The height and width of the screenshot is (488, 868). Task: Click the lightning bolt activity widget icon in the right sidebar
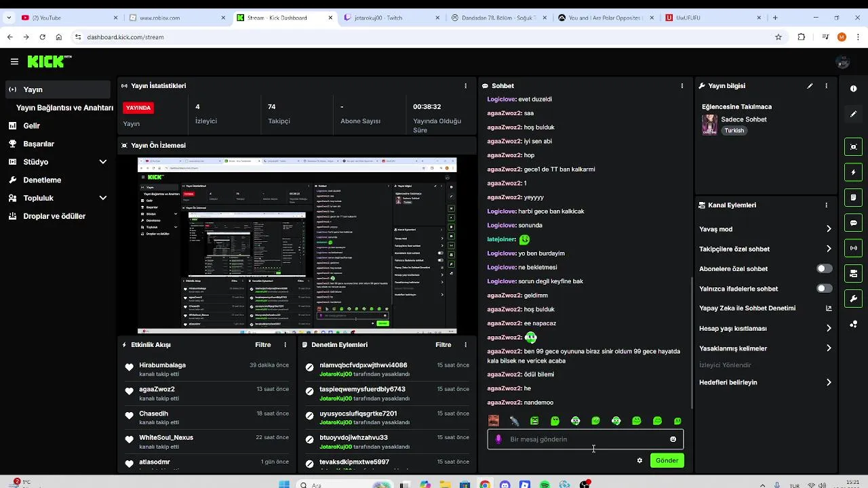point(853,172)
